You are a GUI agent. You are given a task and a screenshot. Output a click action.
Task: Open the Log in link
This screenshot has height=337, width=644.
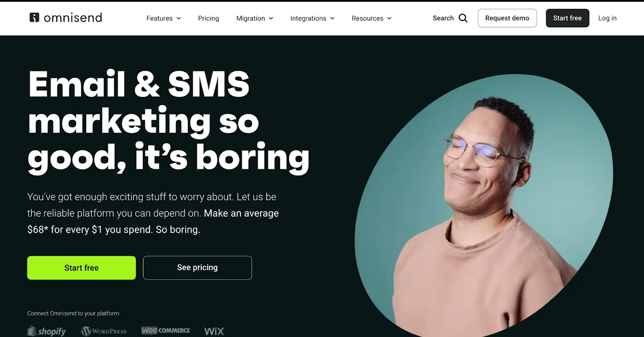[607, 18]
